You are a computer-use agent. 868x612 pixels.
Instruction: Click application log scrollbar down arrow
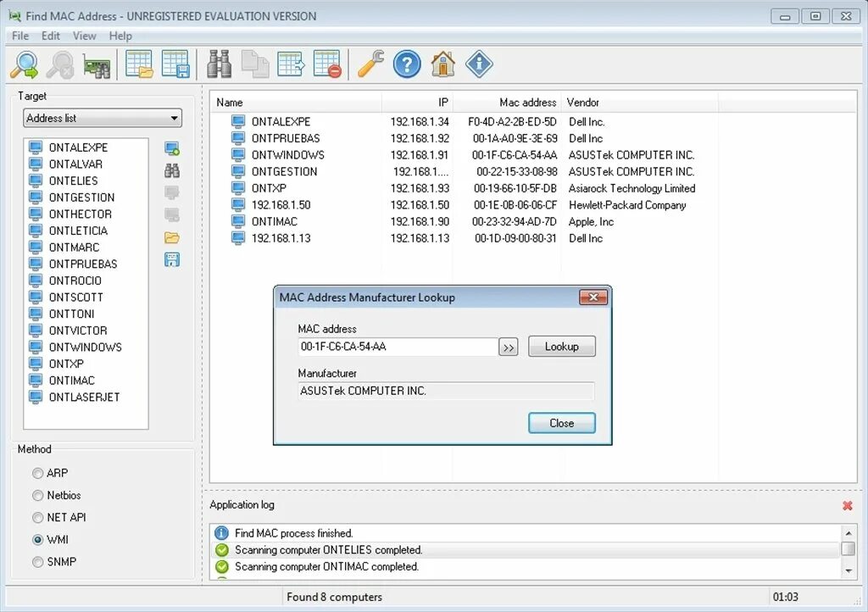848,570
